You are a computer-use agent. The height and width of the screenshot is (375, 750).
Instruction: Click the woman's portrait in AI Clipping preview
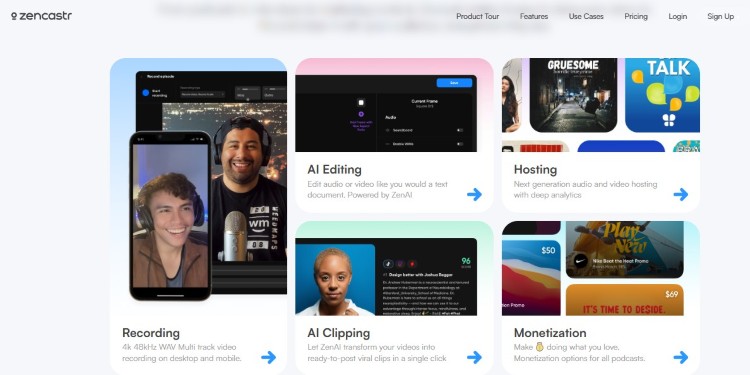click(335, 280)
